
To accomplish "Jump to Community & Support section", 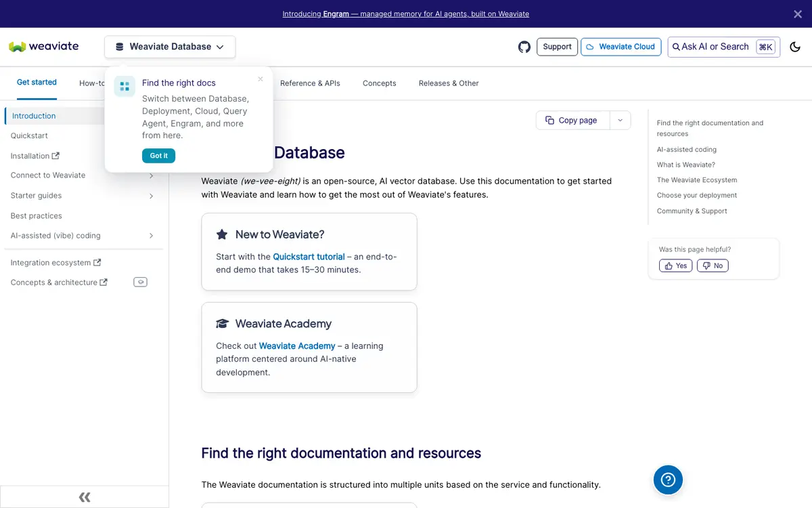I will click(x=692, y=211).
